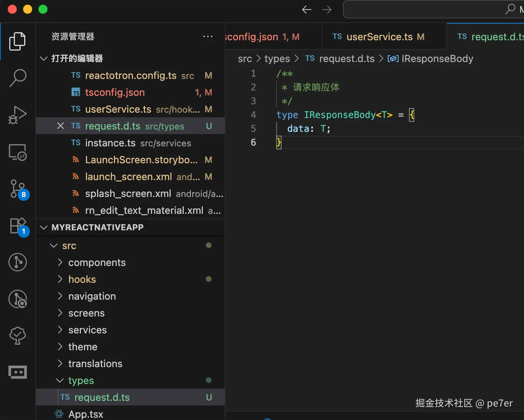Click the magnifier in the command center
524x420 pixels.
pos(510,9)
